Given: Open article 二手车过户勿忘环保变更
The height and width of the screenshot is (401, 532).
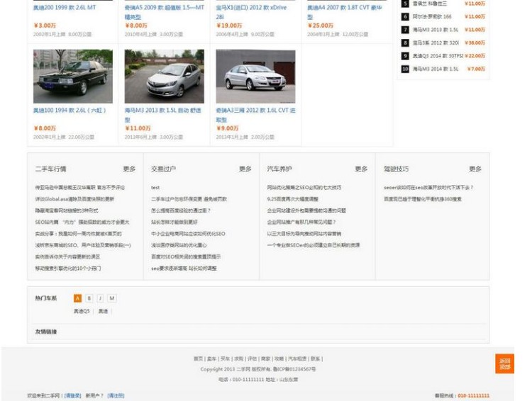Looking at the screenshot, I should 189,199.
